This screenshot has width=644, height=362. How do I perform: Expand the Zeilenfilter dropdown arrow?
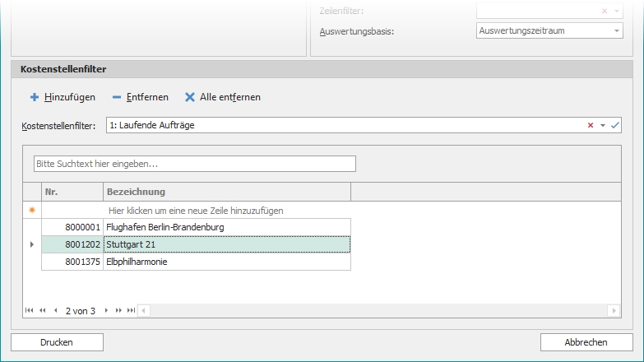[x=616, y=12]
